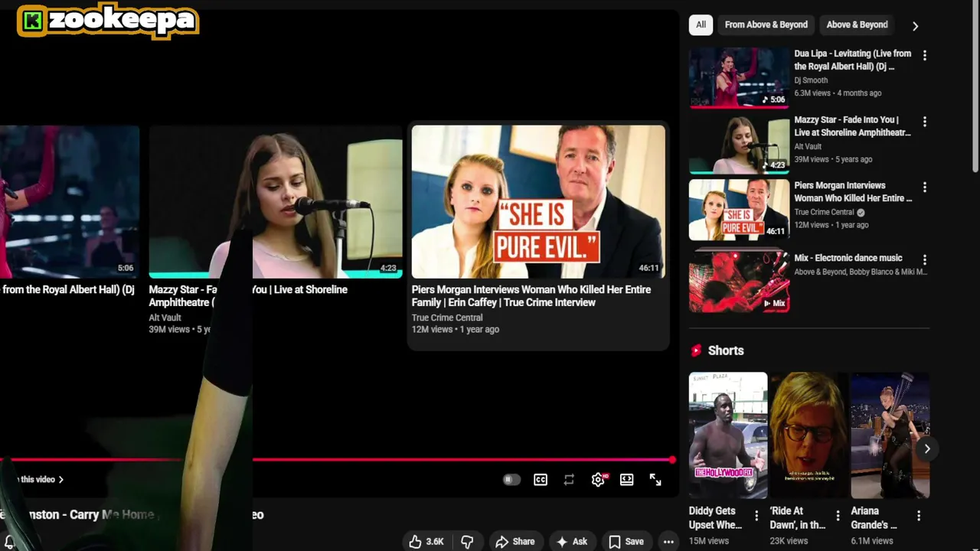Like the video (3.6K thumbs up)
980x551 pixels.
426,542
